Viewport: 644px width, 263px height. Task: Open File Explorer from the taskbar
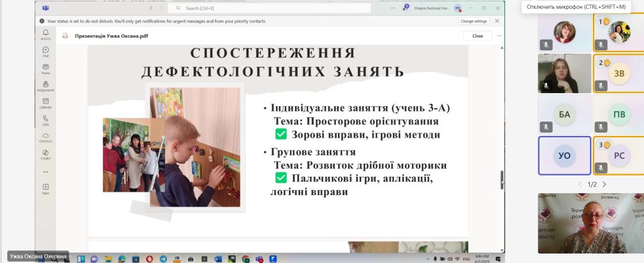[108, 259]
